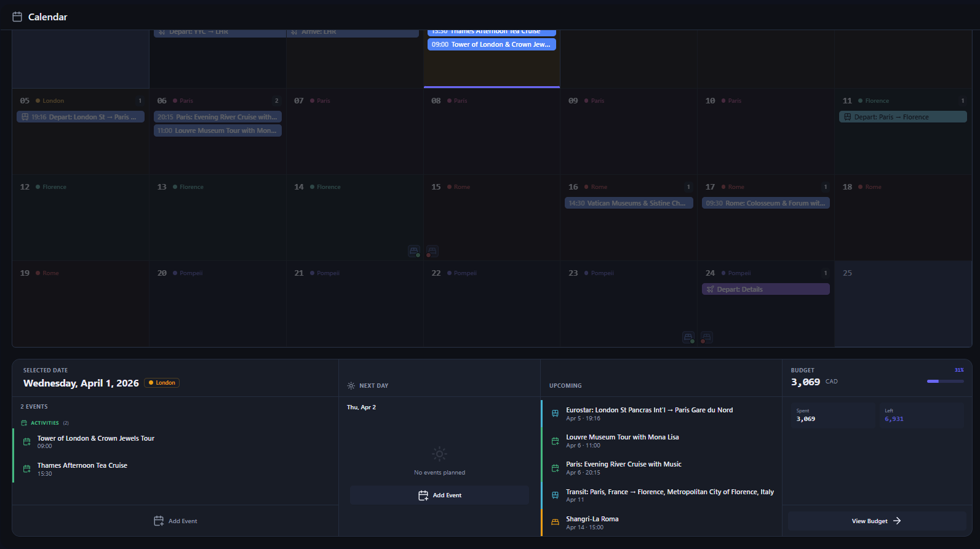Screen dimensions: 980x549
Task: Click 'Transit: Paris, France → Florence' upcoming title
Action: pyautogui.click(x=670, y=492)
